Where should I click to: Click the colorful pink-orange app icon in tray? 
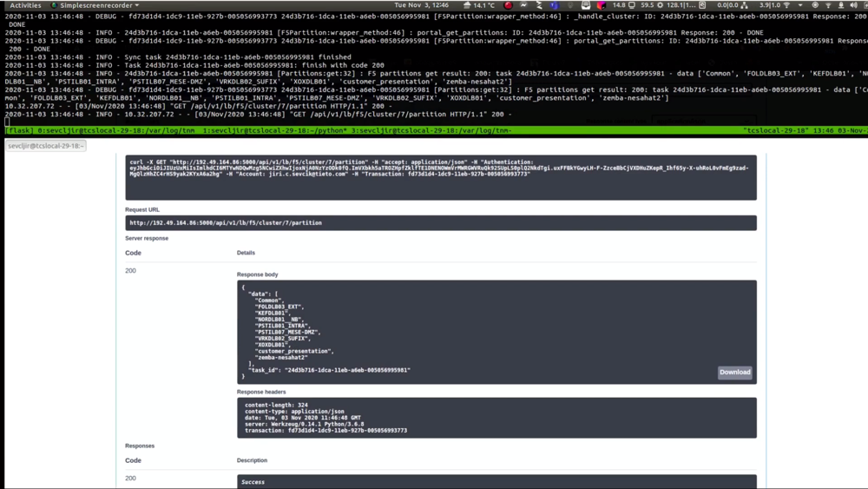(601, 5)
